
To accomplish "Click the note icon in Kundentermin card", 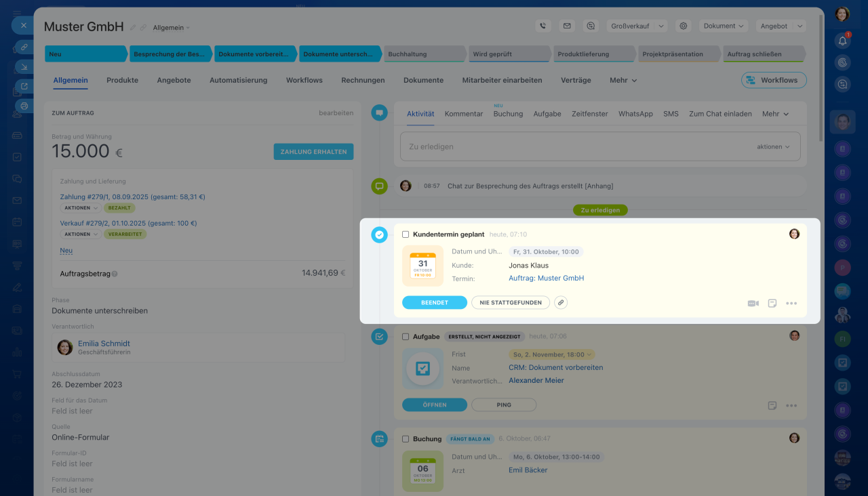I will click(772, 304).
